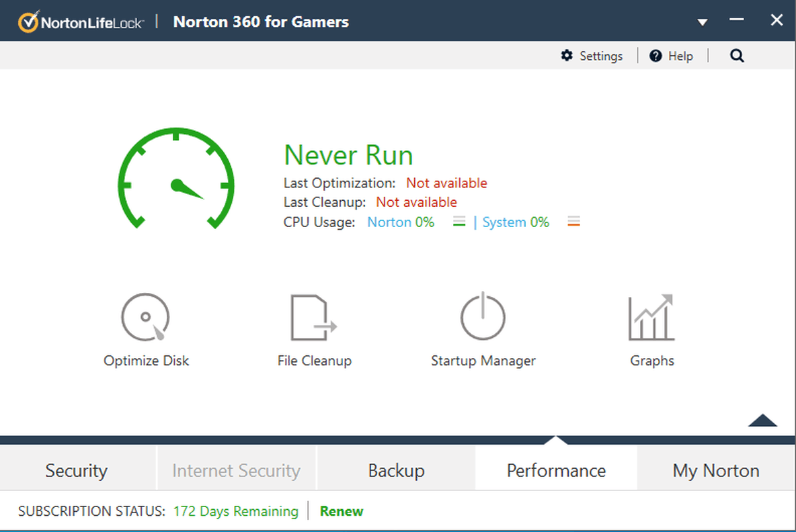Click the Graphs label
Image resolution: width=796 pixels, height=532 pixels.
click(652, 361)
